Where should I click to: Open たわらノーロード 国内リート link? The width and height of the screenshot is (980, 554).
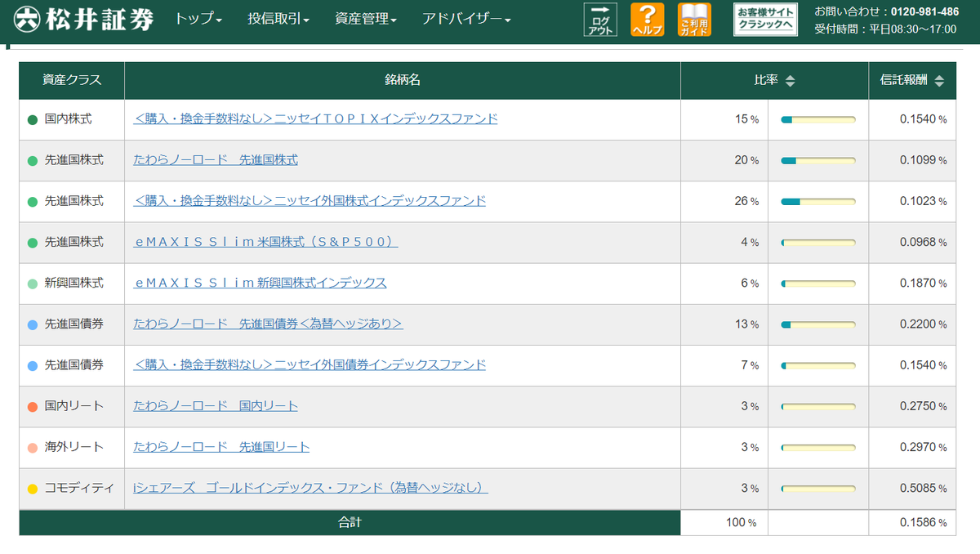click(216, 405)
